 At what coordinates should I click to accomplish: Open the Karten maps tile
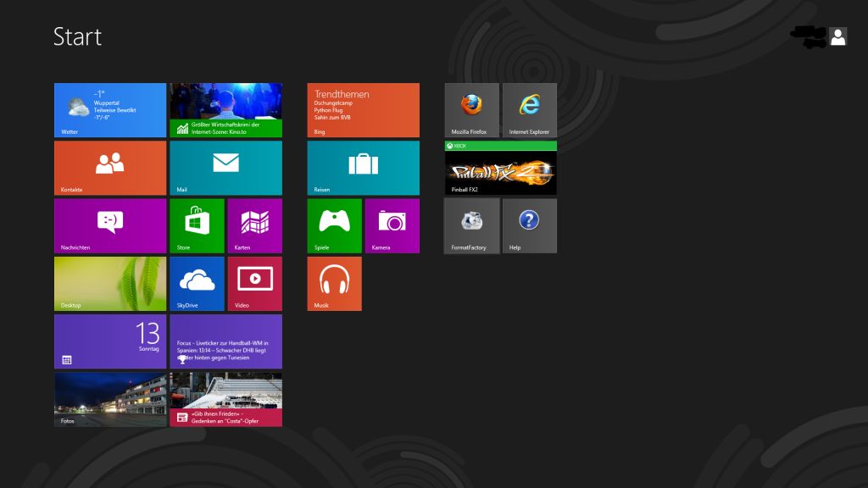tap(254, 225)
